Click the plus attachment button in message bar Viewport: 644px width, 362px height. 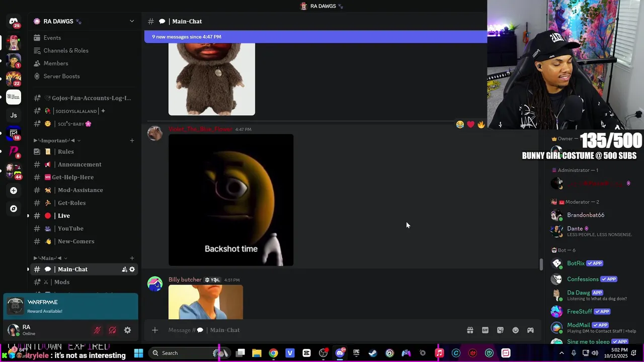(x=155, y=330)
